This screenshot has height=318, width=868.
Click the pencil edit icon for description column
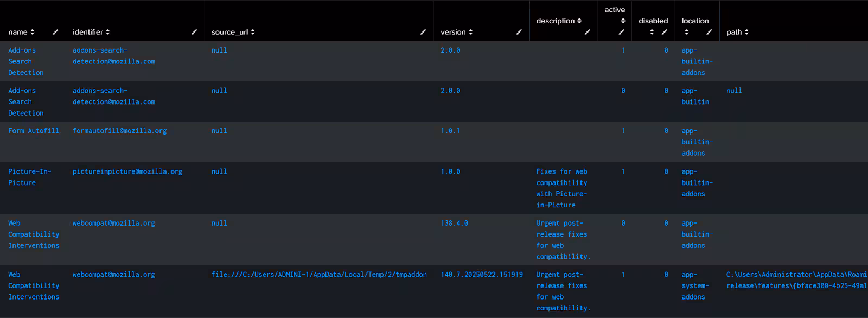(x=588, y=32)
